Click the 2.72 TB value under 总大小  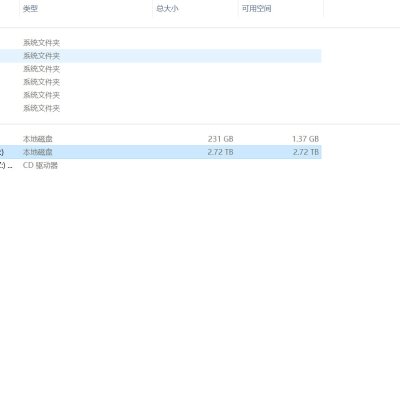[220, 152]
